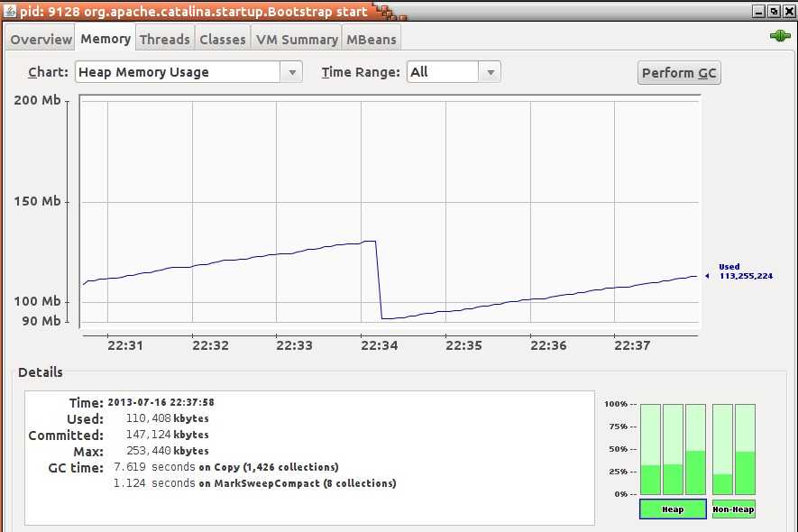Open the Time Range dropdown arrow
The image size is (798, 532).
pos(491,72)
